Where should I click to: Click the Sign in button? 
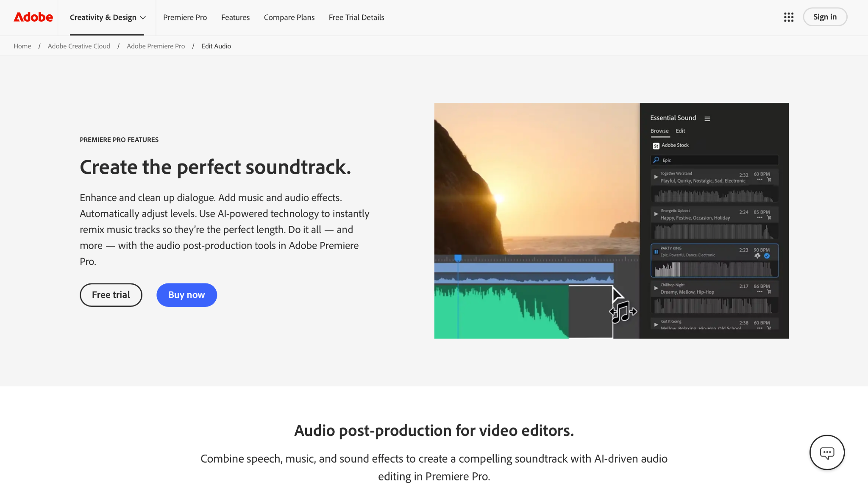coord(825,17)
